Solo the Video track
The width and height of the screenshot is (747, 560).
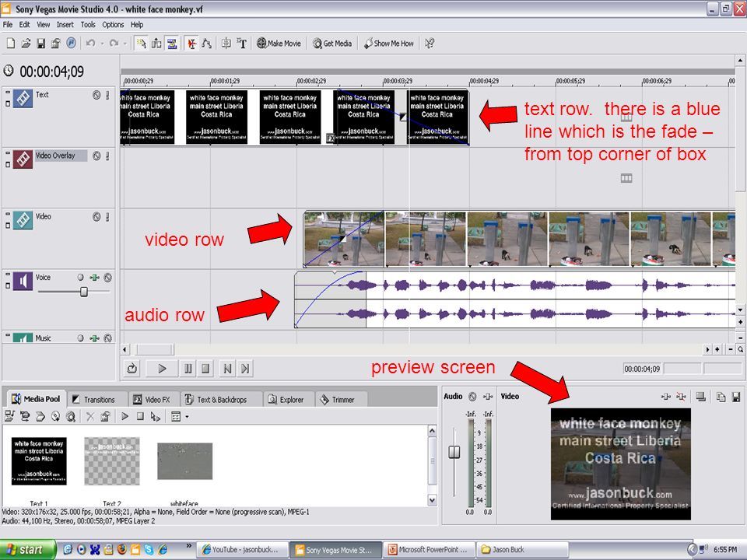coord(107,217)
